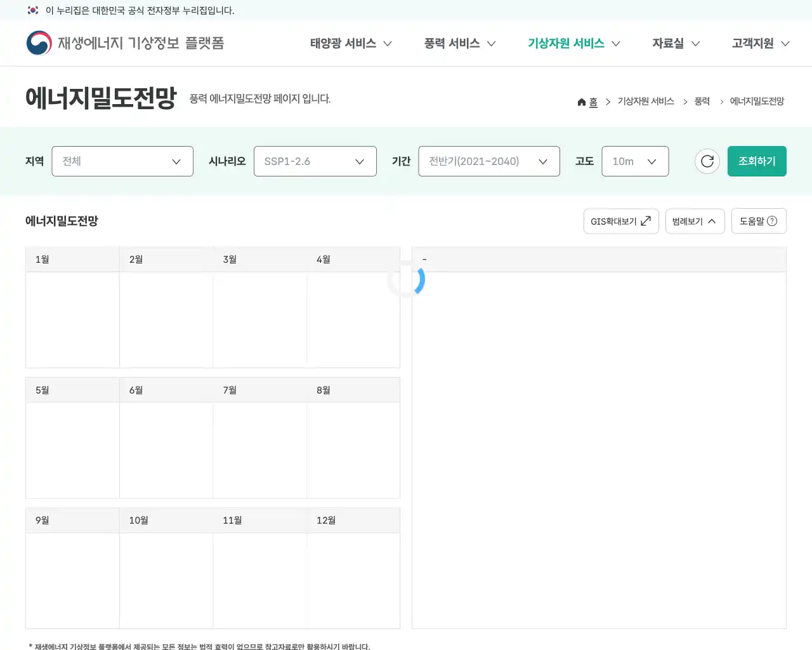Open the 기간 dropdown for 전반기(2021~2040)
The image size is (812, 650).
coord(488,161)
